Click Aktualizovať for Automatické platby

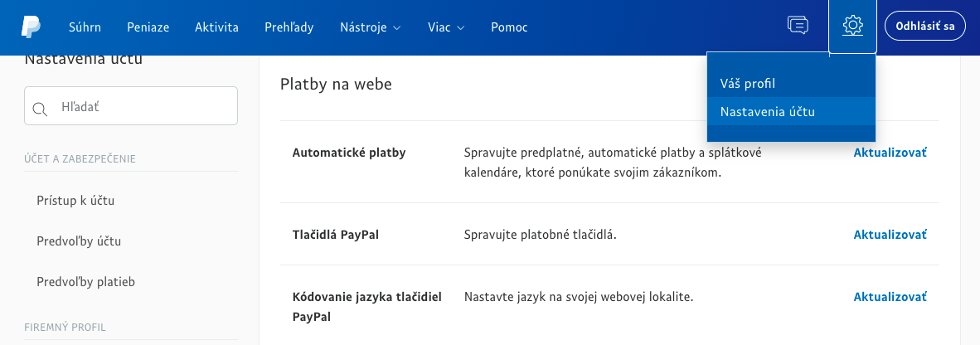890,153
